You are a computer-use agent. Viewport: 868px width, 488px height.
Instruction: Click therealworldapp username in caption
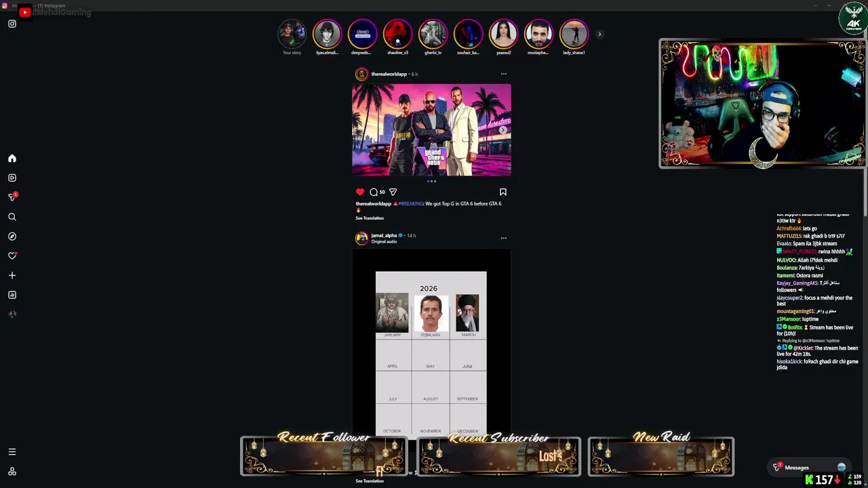(373, 203)
